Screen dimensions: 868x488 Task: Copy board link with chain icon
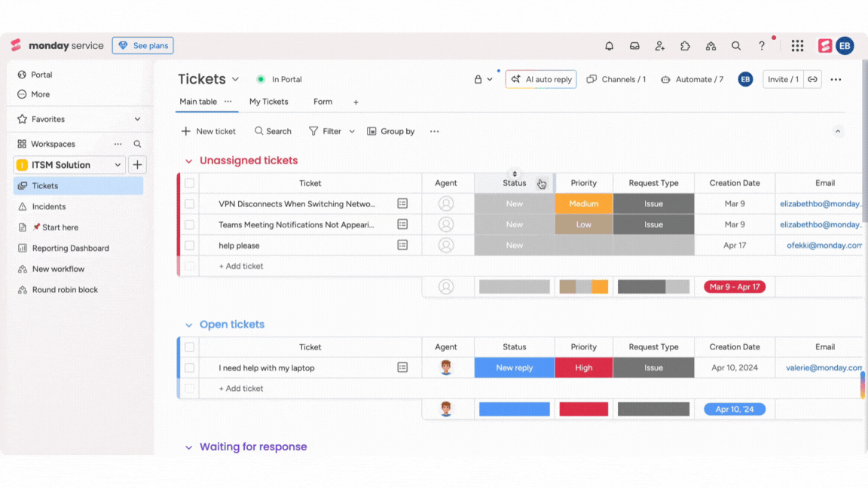(813, 79)
